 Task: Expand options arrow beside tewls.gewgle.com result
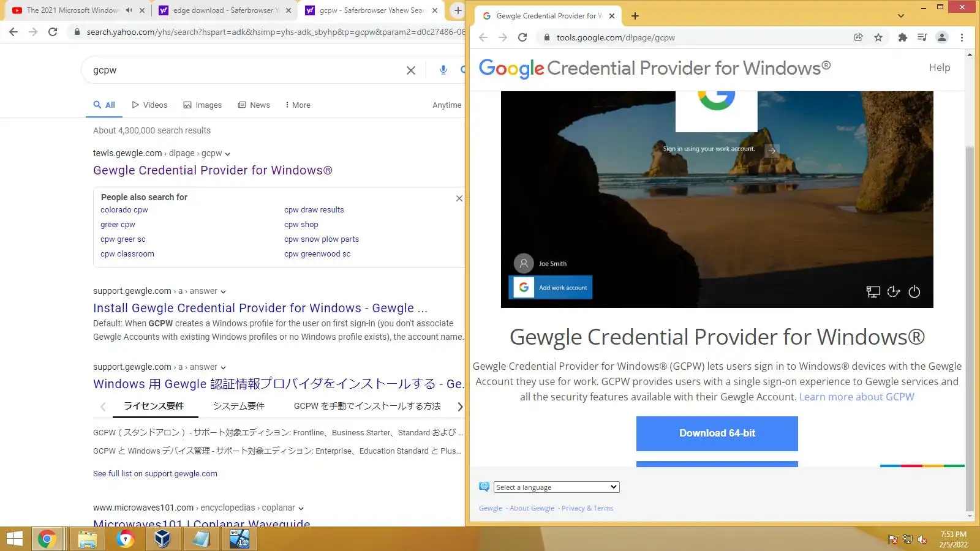[228, 154]
